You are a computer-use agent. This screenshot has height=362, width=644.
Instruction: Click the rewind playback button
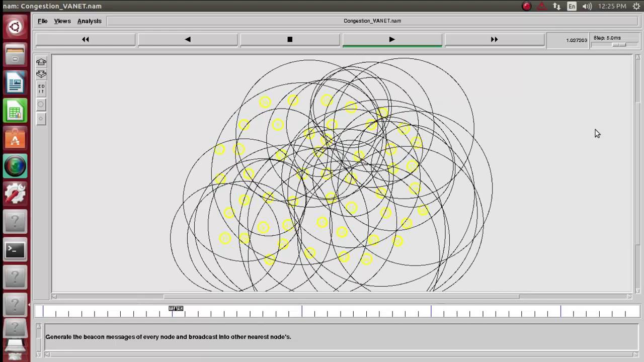(86, 39)
